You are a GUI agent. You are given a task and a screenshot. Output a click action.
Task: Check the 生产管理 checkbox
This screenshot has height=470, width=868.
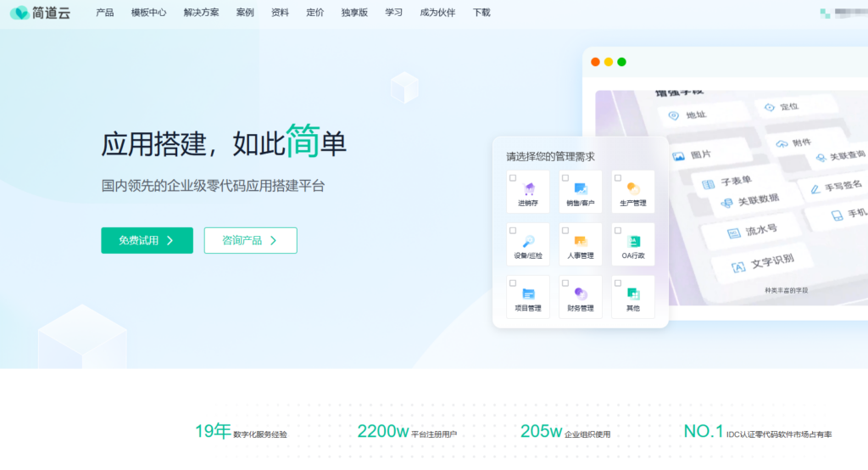[618, 178]
